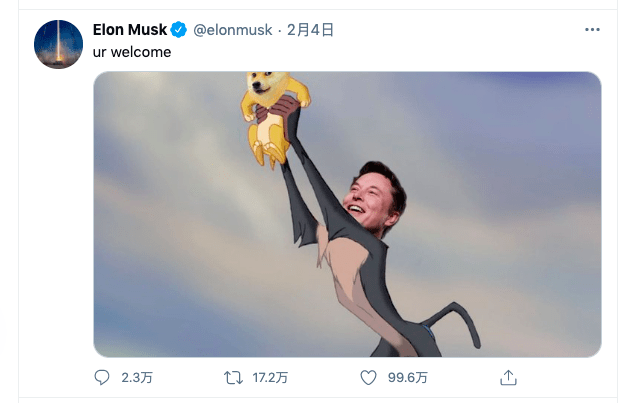Screen dimensions: 634x403
Task: Click the 99.6万 like count
Action: [x=408, y=378]
